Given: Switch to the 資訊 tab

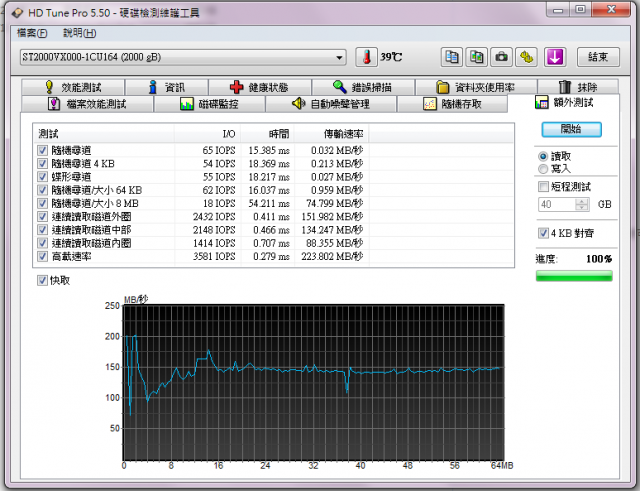Looking at the screenshot, I should point(167,87).
